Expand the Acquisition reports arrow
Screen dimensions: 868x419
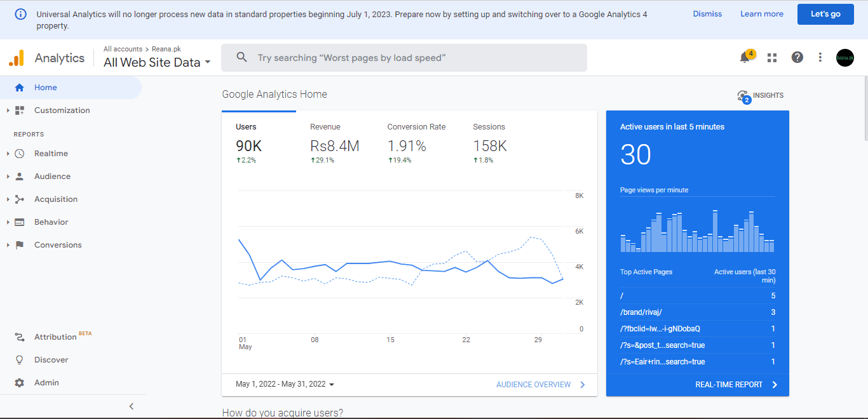pos(8,199)
